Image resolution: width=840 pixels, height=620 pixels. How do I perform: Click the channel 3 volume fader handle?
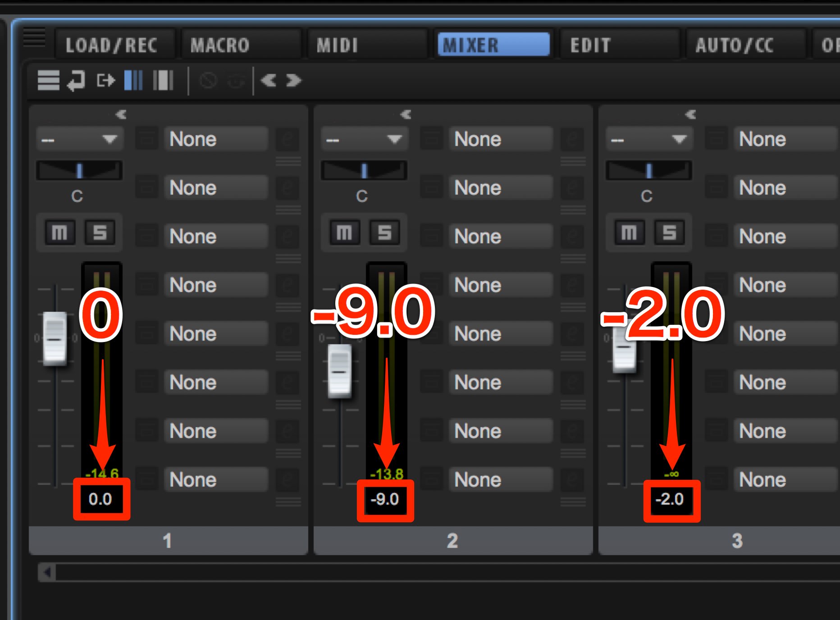tap(624, 347)
